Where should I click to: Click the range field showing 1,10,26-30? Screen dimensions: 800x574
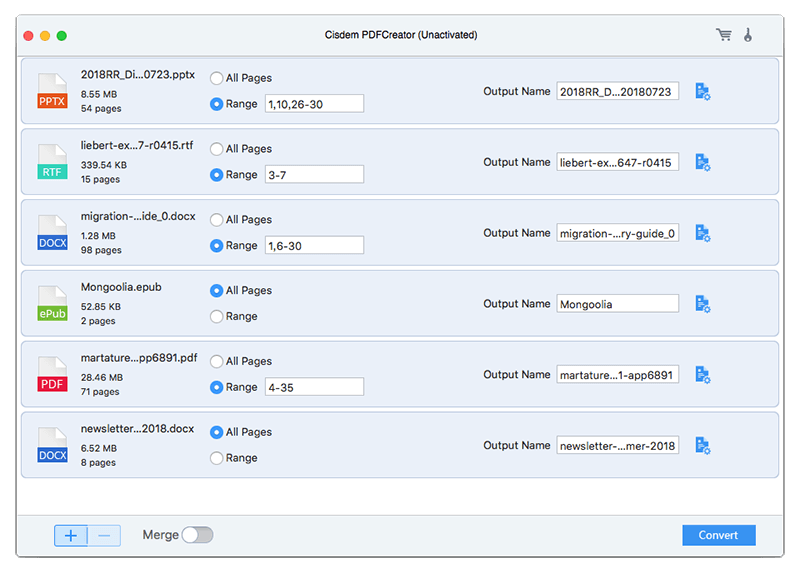point(314,104)
